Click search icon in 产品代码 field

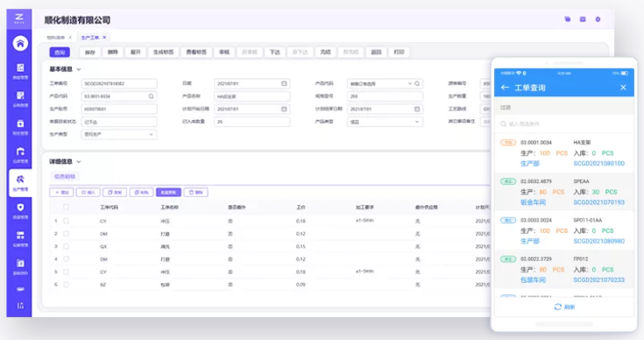pyautogui.click(x=151, y=96)
